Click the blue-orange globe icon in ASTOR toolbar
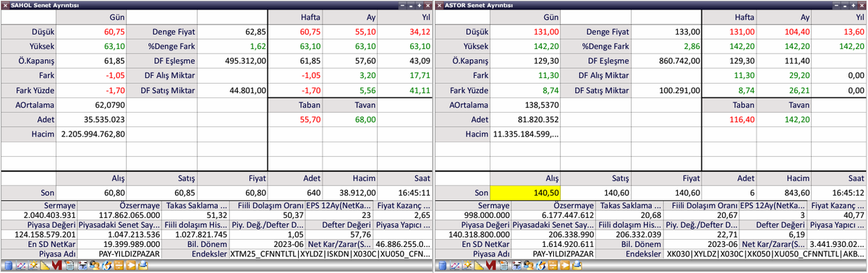 coord(541,265)
